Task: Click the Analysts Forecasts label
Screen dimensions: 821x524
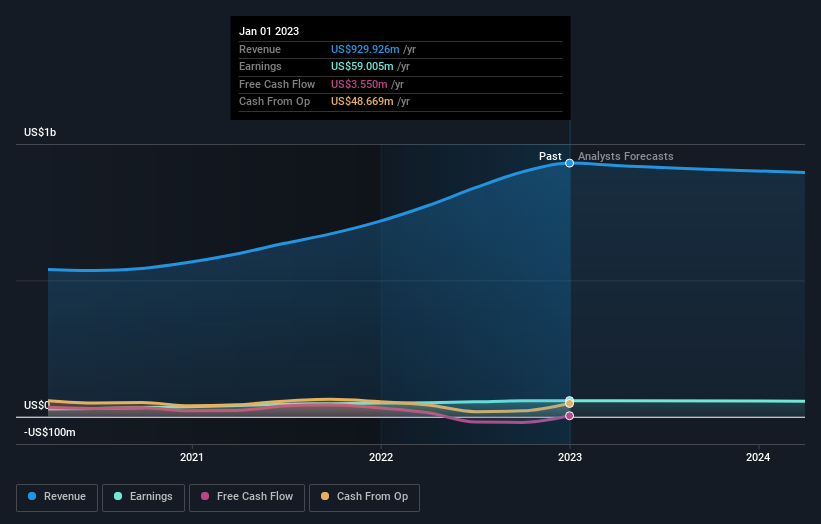Action: point(626,156)
